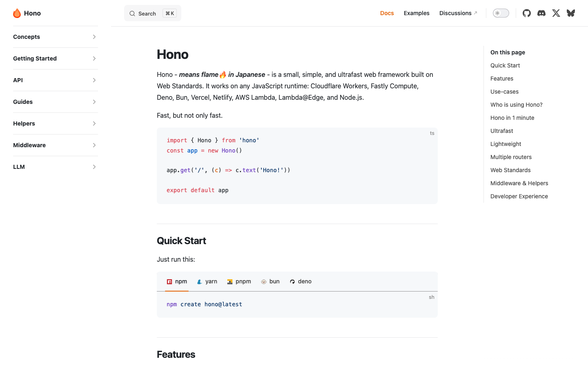
Task: Select the npm install tab
Action: (x=177, y=281)
